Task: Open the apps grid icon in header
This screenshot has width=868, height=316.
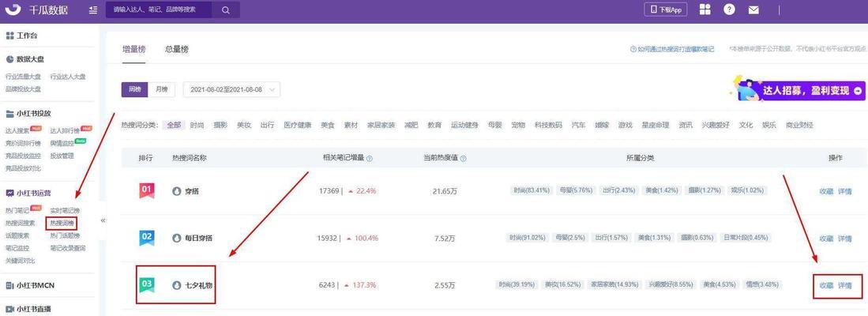Action: pos(705,9)
